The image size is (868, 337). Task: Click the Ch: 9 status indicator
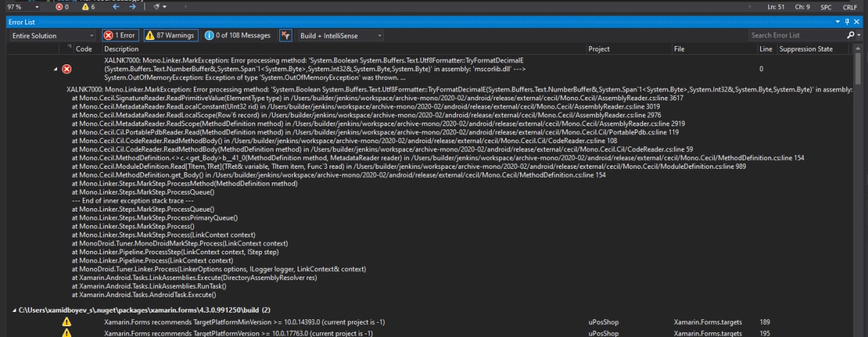(803, 6)
